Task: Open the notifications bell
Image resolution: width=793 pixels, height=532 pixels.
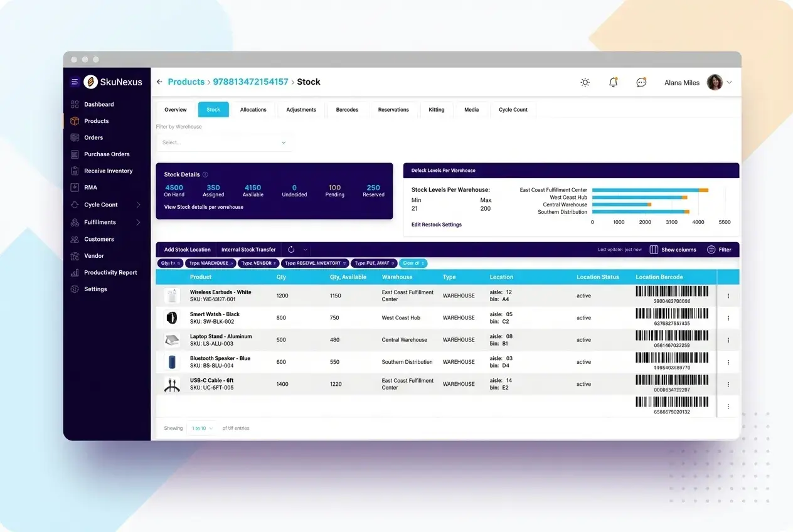Action: [613, 82]
